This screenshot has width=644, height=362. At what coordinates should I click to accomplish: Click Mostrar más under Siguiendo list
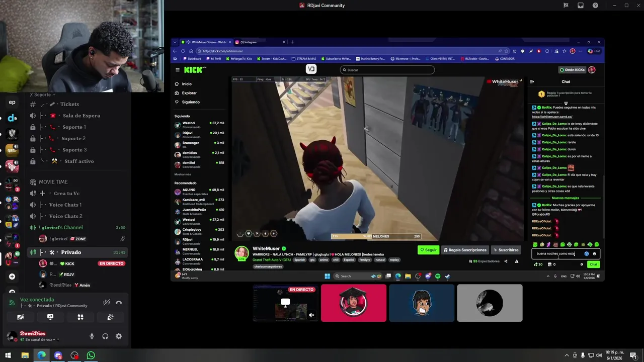183,174
